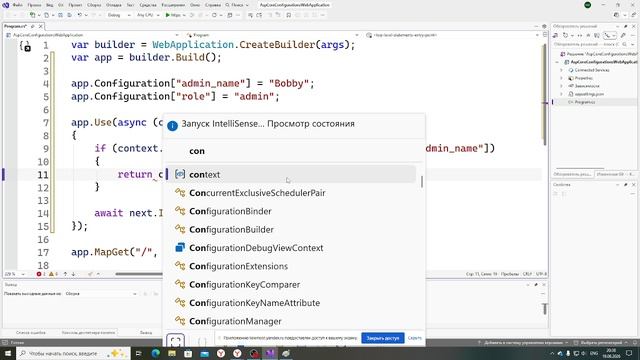
Task: Open the Справка menu
Action: 213,5
